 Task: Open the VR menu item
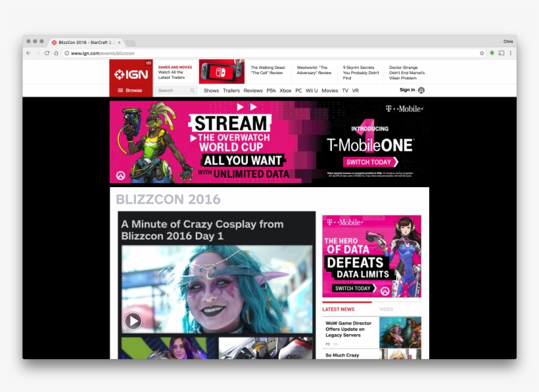pos(356,91)
